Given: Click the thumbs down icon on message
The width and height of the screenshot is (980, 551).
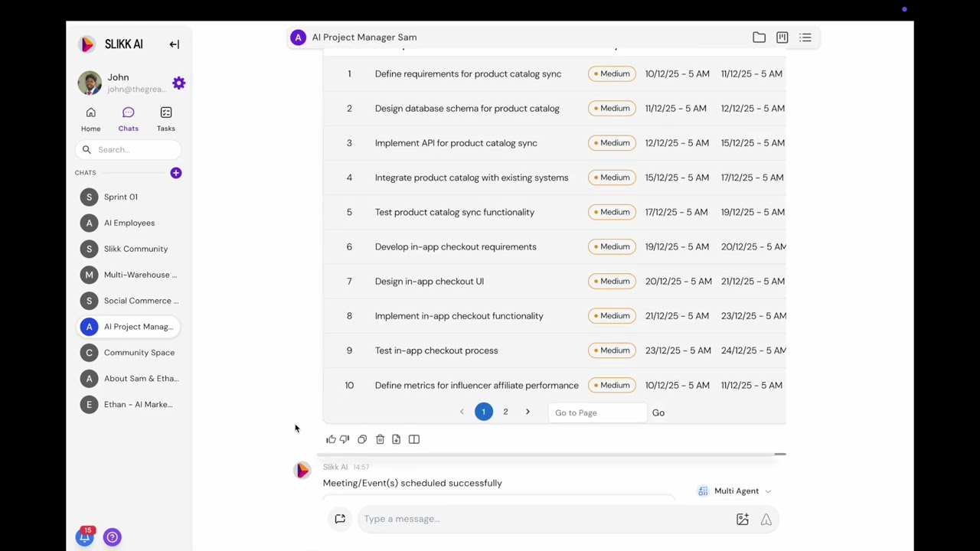Looking at the screenshot, I should tap(345, 439).
